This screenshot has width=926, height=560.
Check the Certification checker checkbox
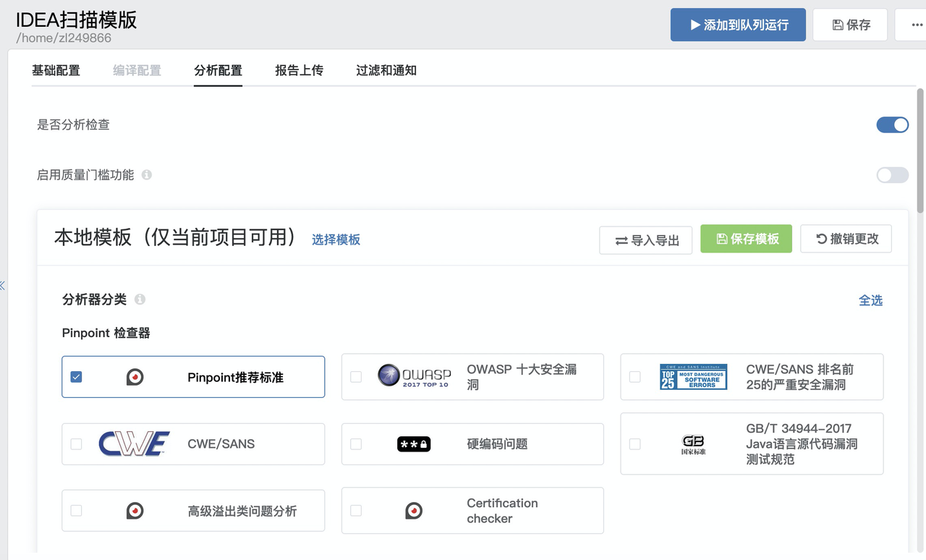pos(356,511)
